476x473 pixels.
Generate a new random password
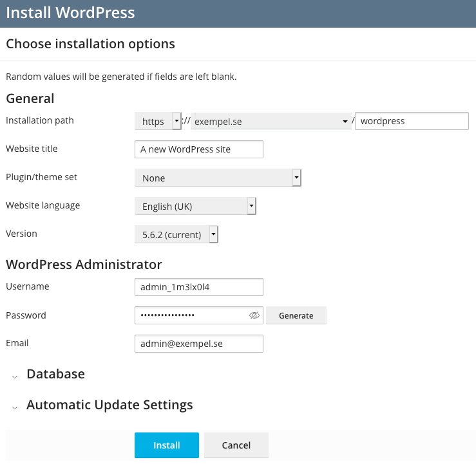pos(296,315)
